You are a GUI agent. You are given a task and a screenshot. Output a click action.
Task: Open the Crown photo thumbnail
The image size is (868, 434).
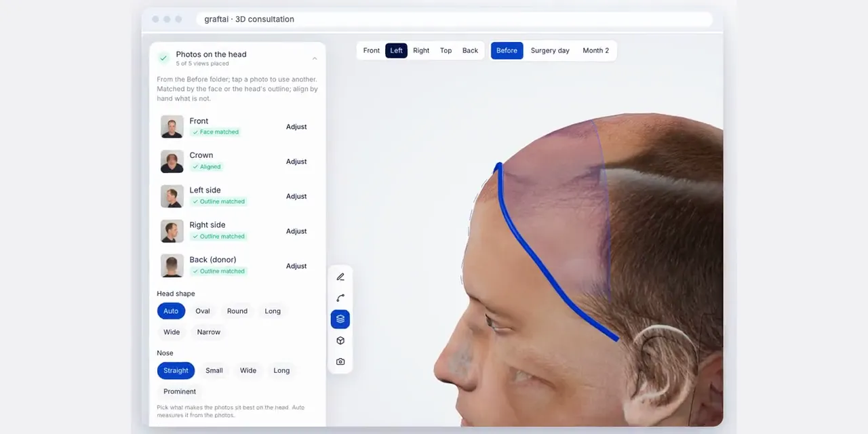[172, 161]
